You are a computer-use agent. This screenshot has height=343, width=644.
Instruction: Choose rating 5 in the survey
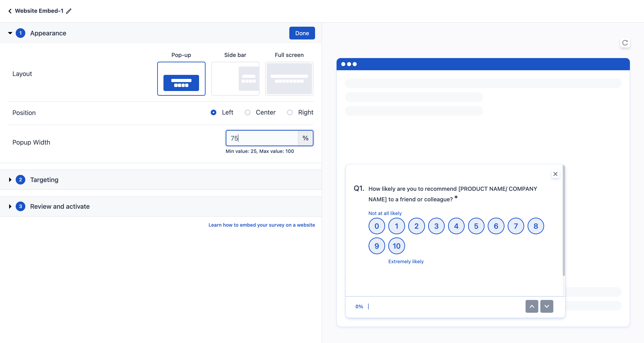pyautogui.click(x=476, y=226)
